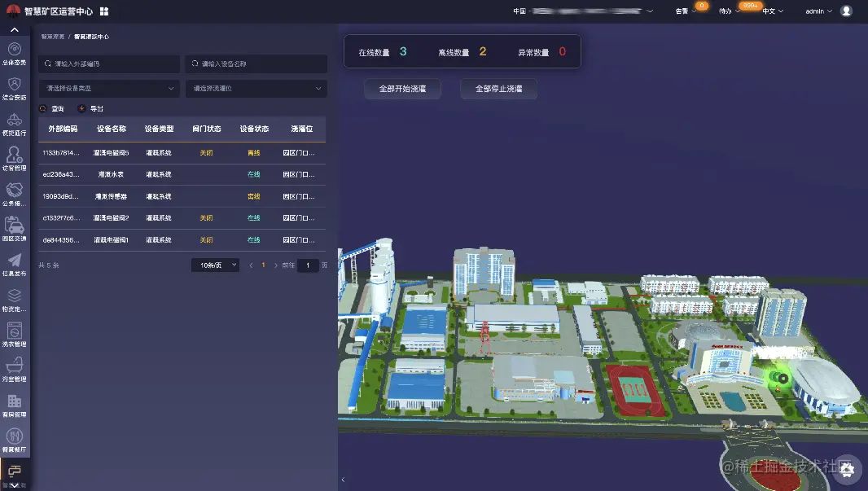868x491 pixels.
Task: Click the 999+ badge on 待办
Action: click(751, 6)
